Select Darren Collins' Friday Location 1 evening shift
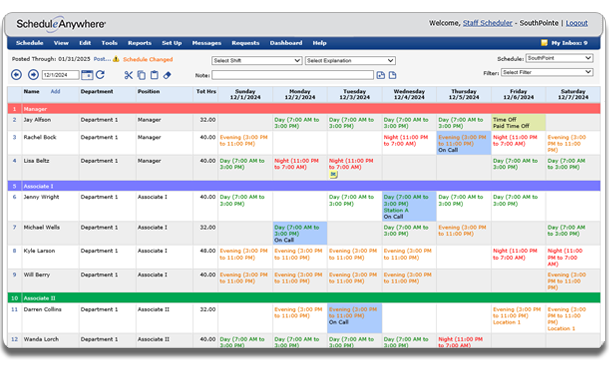The height and width of the screenshot is (369, 609). pyautogui.click(x=519, y=318)
